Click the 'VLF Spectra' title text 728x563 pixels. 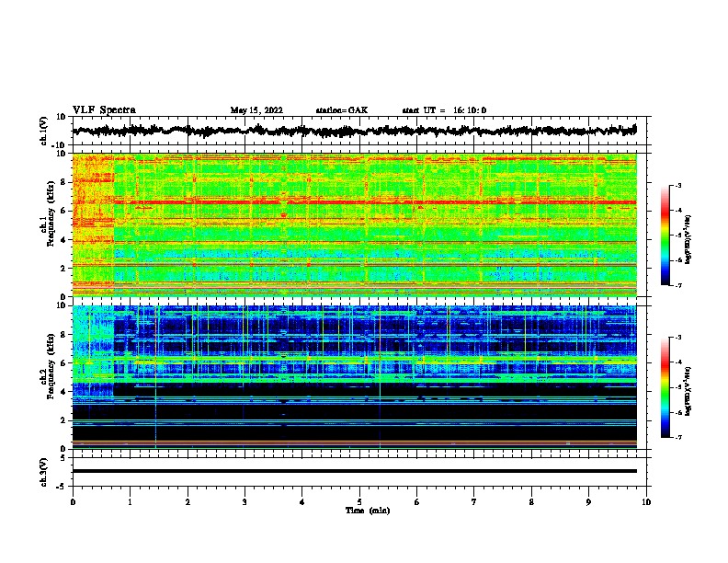coord(104,110)
